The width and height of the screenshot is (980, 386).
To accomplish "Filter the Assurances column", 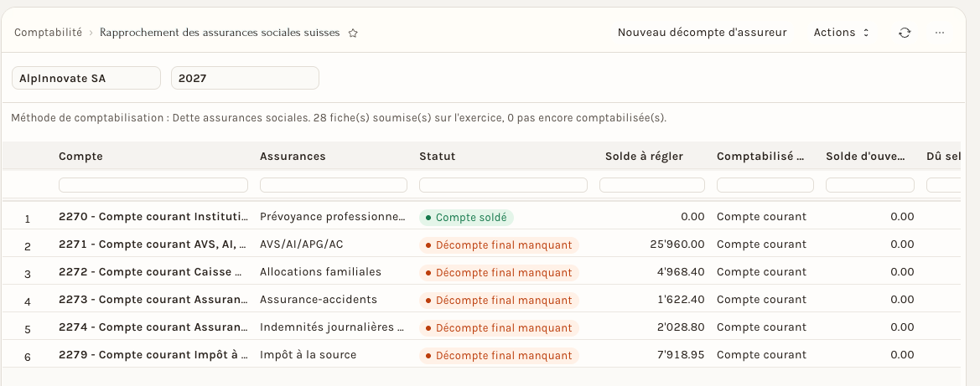I will pyautogui.click(x=333, y=185).
